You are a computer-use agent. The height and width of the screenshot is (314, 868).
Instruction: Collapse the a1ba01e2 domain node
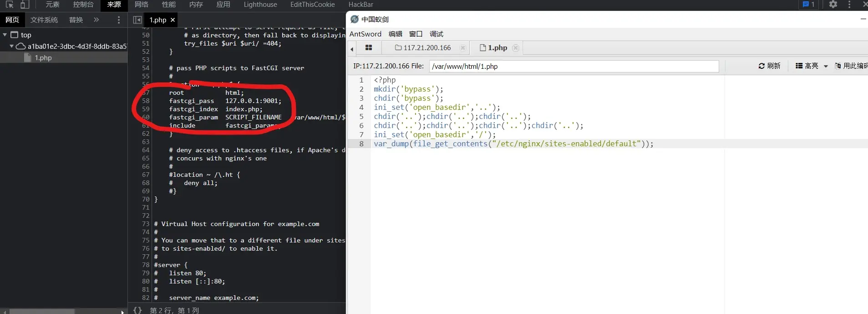12,46
